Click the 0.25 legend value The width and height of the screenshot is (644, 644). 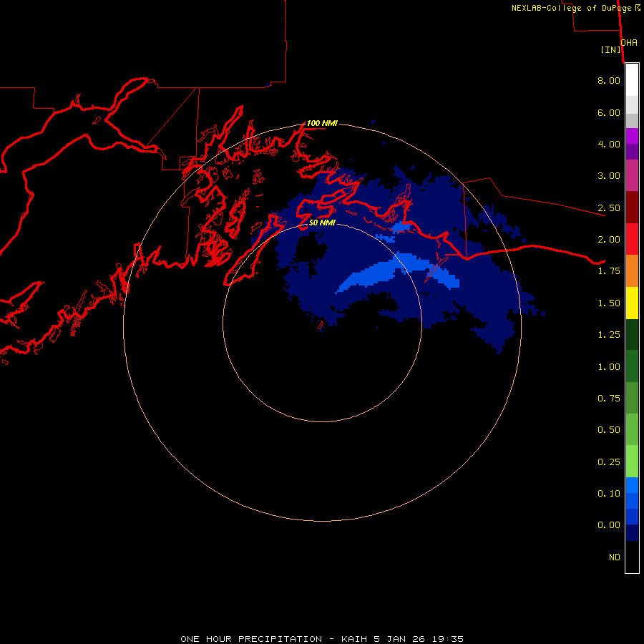click(609, 462)
